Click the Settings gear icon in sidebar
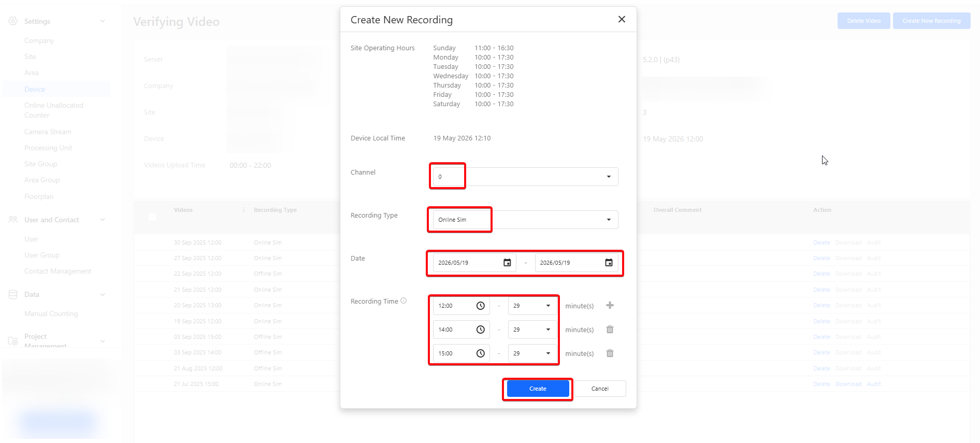 [13, 21]
